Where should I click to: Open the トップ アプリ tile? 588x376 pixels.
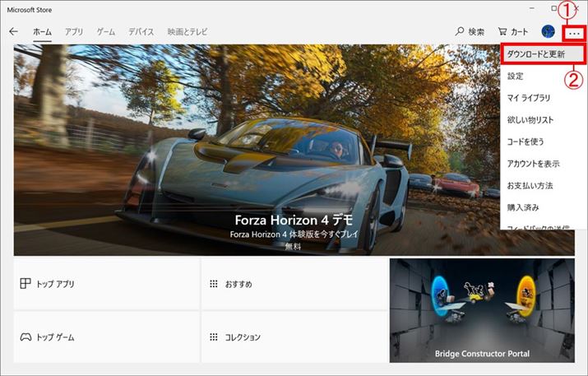point(107,284)
